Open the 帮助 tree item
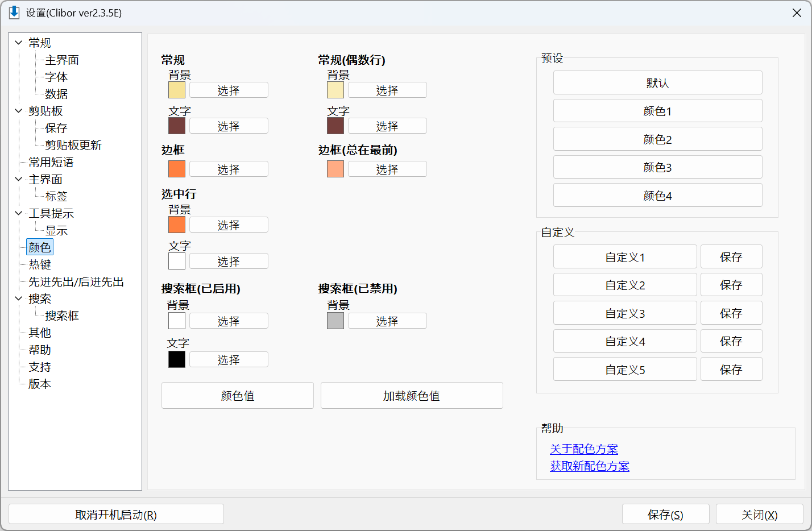Viewport: 812px width, 531px height. [40, 350]
